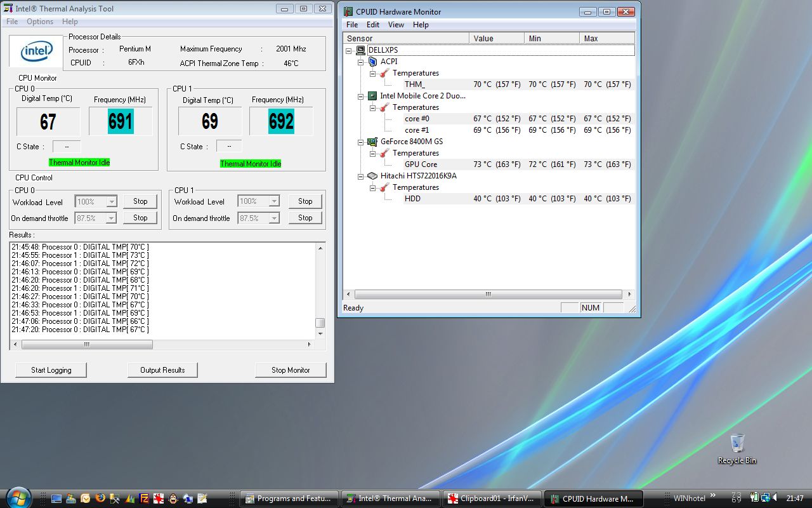Select the THM_ sensor row
This screenshot has width=812, height=508.
[519, 84]
